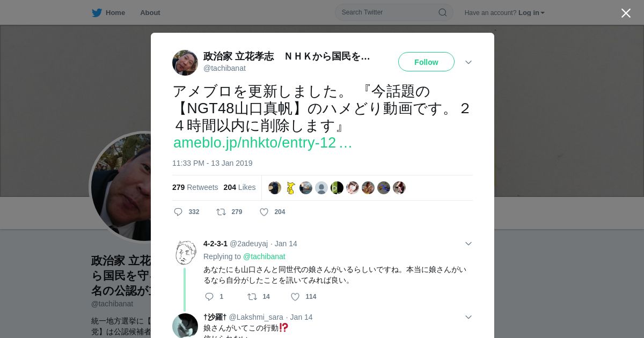The image size is (644, 338).
Task: Open the ameblo.jp/nhkto blog link
Action: [x=262, y=143]
